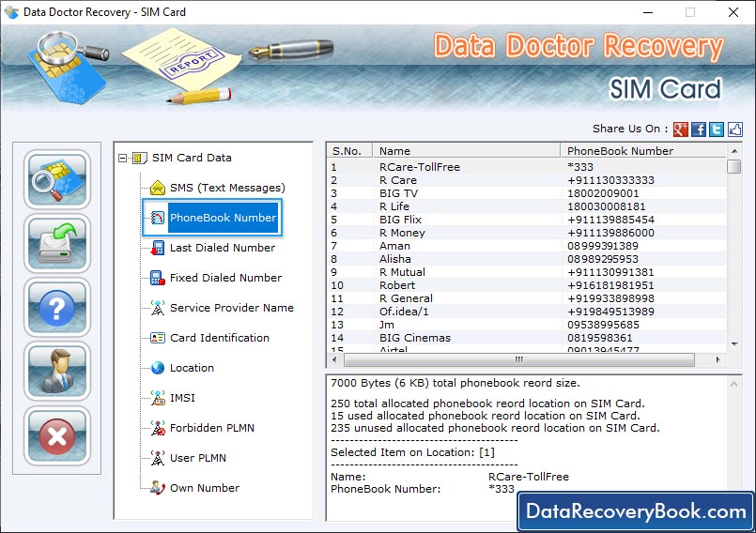Select Last Dialed Number tree item
756x533 pixels.
pos(223,248)
